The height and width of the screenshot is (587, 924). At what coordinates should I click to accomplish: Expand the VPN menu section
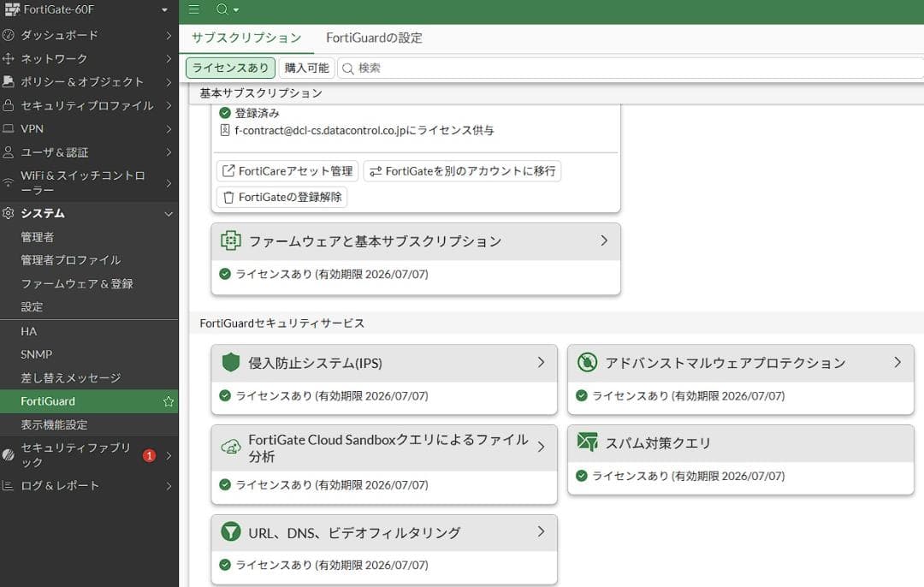coord(89,128)
